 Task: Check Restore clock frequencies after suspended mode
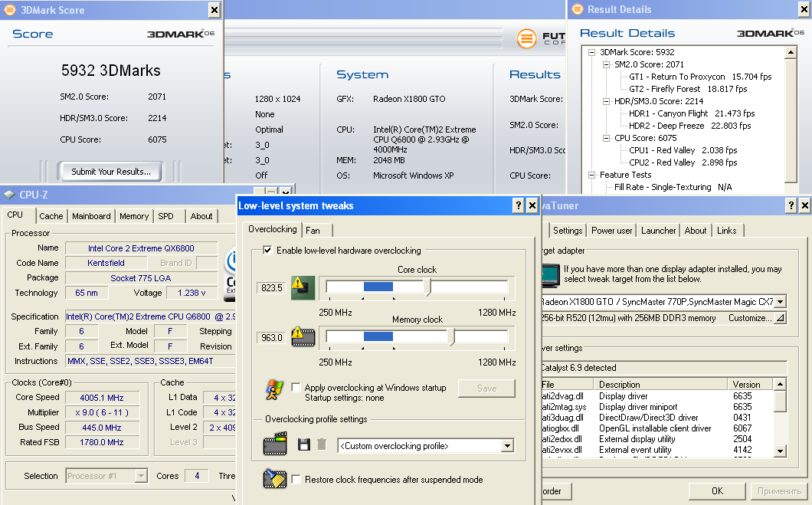click(x=296, y=480)
